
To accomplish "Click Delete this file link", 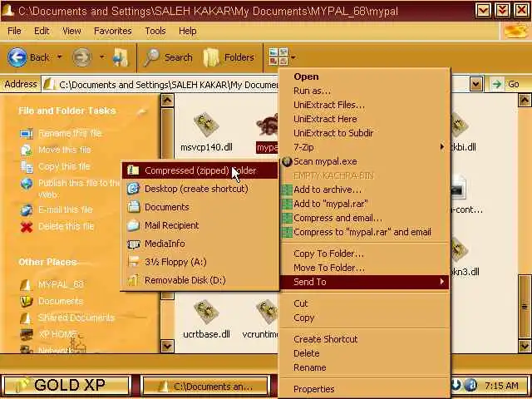I will (x=66, y=226).
